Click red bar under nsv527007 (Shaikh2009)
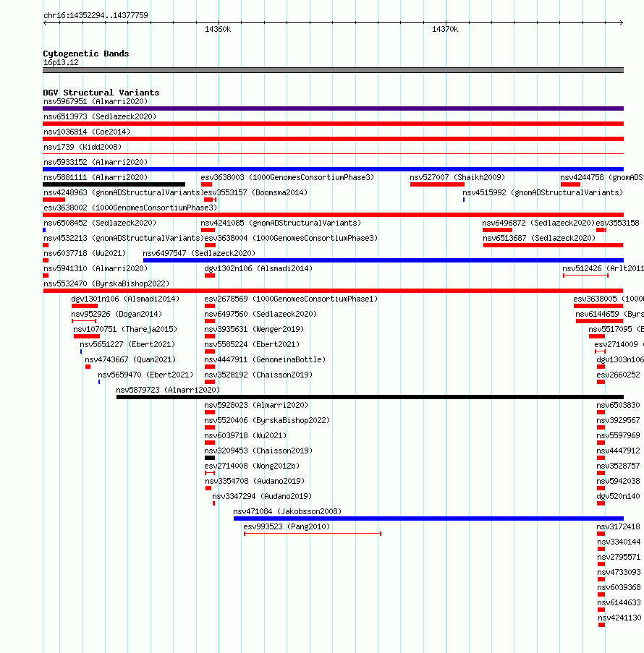644x653 pixels. [437, 184]
